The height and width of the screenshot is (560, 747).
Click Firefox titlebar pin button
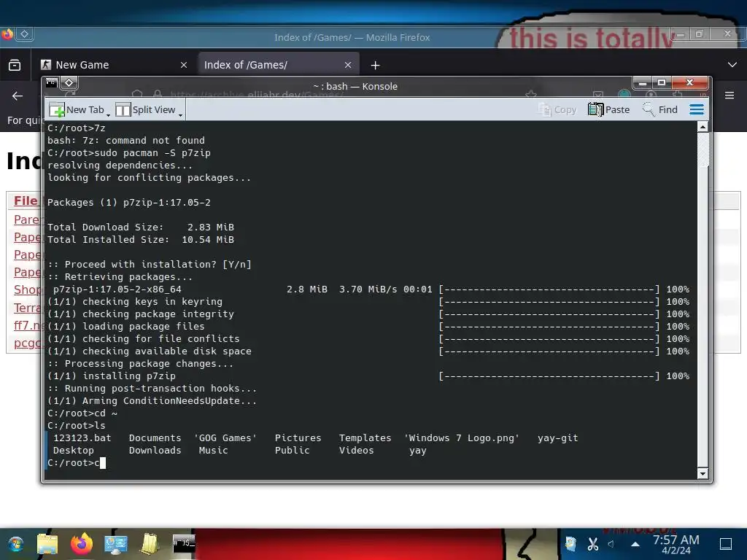point(25,34)
